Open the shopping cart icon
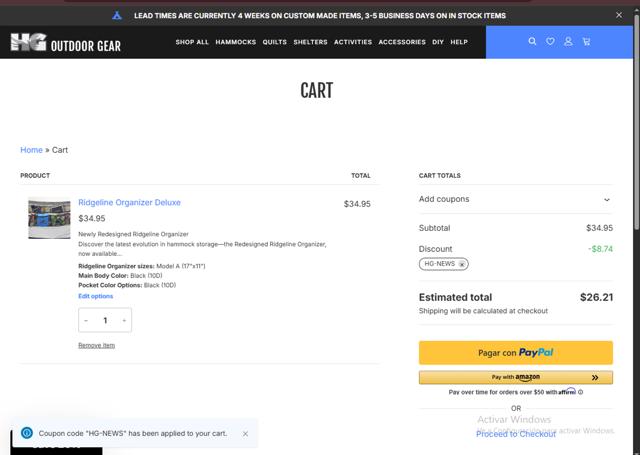Screen dimensions: 640x455 tap(587, 41)
